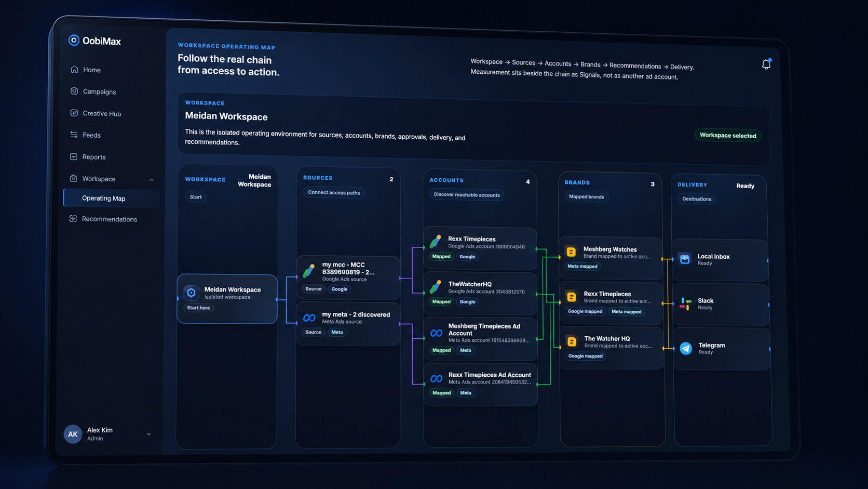This screenshot has width=868, height=489.
Task: Open Recommendations page
Action: click(109, 219)
